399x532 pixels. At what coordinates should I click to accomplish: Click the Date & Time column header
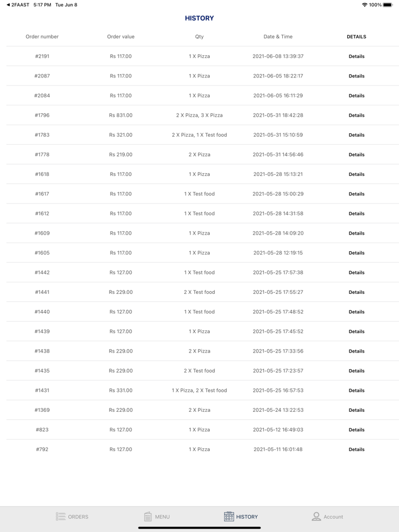click(x=278, y=37)
